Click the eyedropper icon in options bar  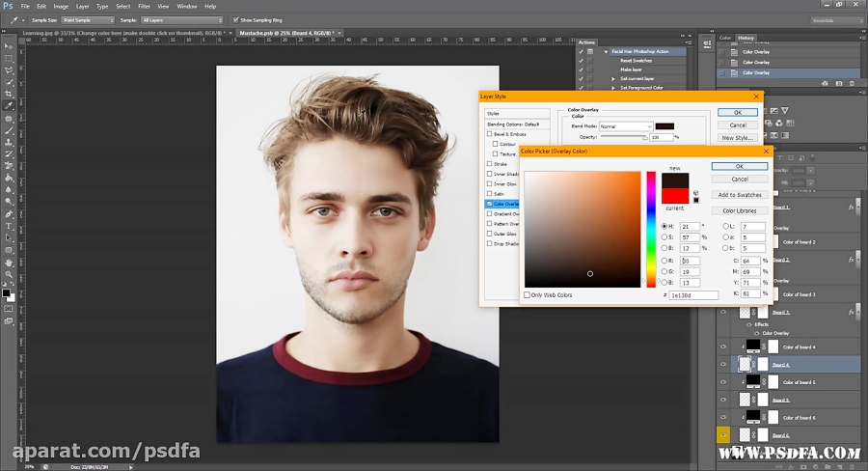(14, 20)
